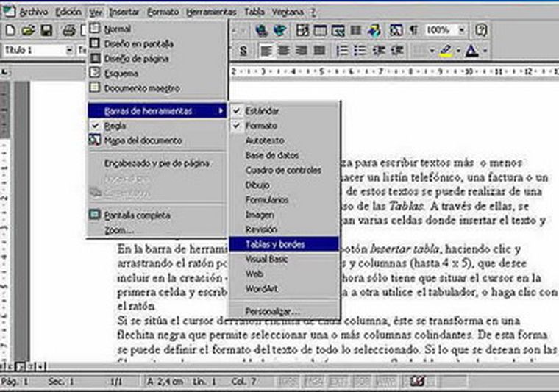Click the Insert Hyperlink globe icon

tap(261, 30)
